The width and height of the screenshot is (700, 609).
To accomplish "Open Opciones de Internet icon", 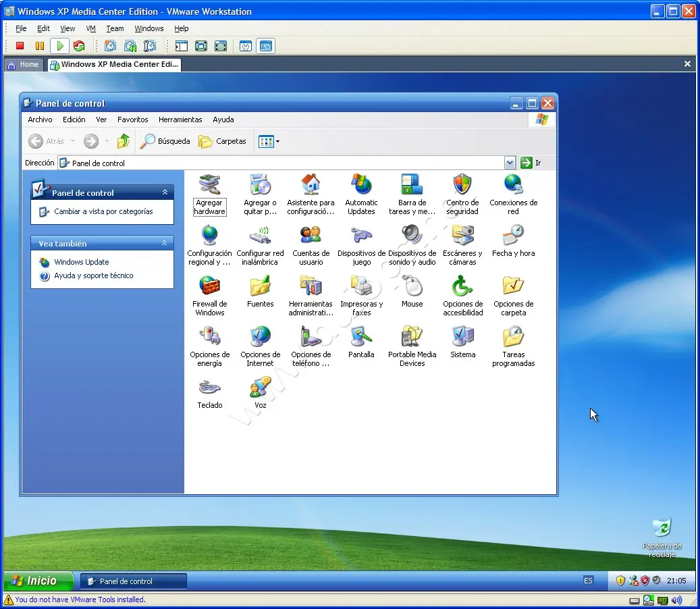I will [260, 337].
